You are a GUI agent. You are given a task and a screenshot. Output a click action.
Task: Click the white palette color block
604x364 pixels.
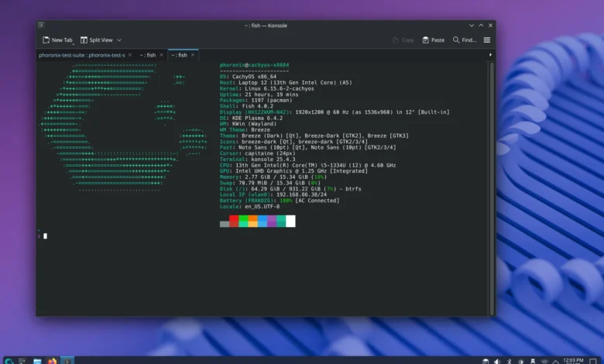(x=290, y=221)
